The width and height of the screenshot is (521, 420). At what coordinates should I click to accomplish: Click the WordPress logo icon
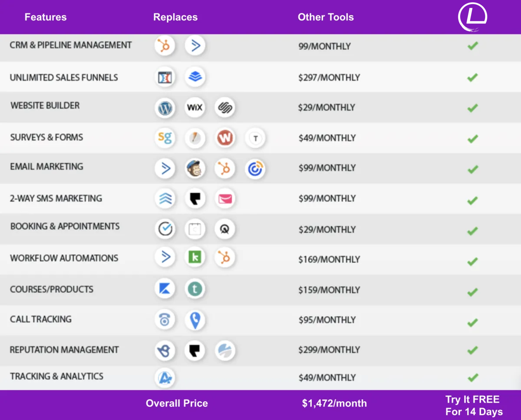(x=165, y=108)
